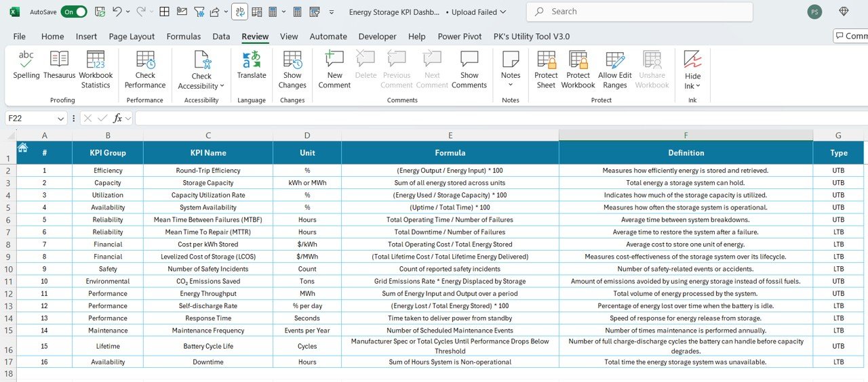868x382 pixels.
Task: Click the highlighted abc icon in quick access toolbar
Action: (x=239, y=12)
